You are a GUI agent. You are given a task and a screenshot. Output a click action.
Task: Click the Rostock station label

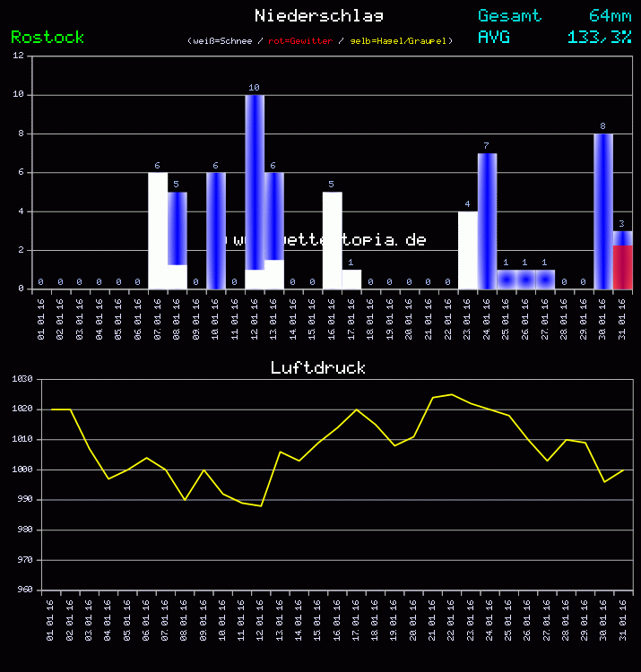click(x=48, y=37)
